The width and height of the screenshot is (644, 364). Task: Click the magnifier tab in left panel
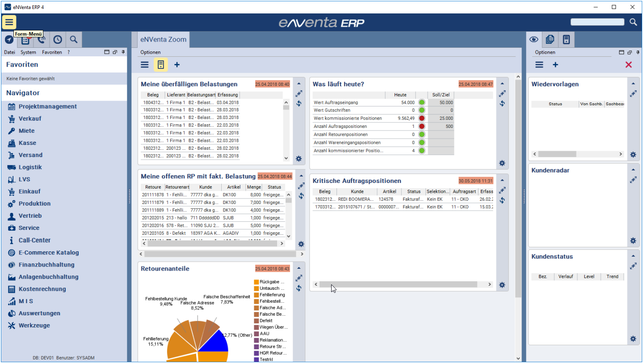pos(74,40)
